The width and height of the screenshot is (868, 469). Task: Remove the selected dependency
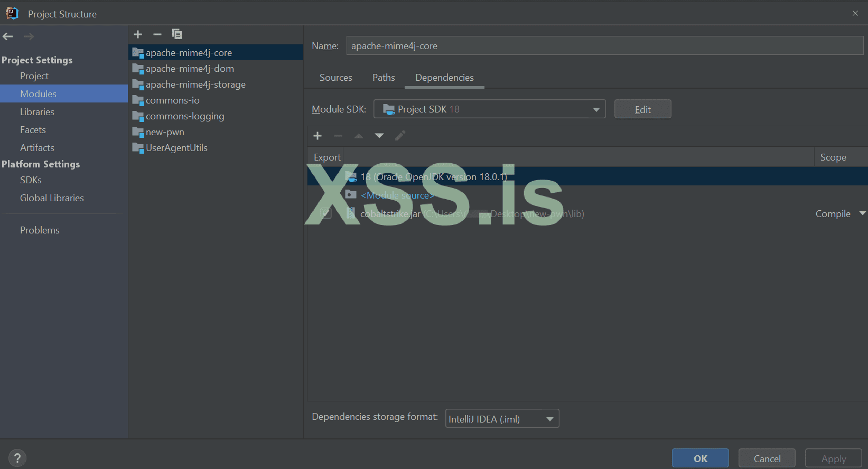click(338, 136)
